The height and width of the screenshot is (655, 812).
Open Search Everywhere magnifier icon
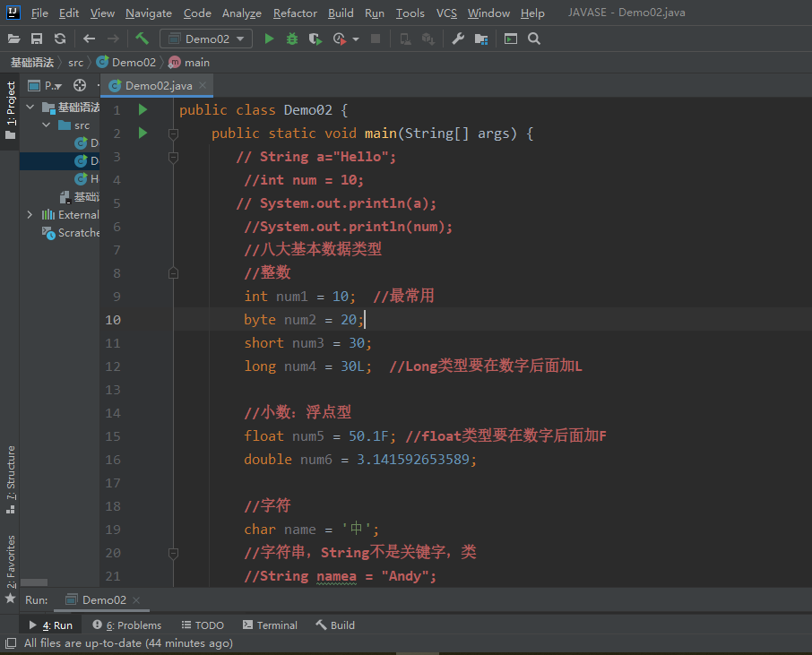pyautogui.click(x=534, y=39)
